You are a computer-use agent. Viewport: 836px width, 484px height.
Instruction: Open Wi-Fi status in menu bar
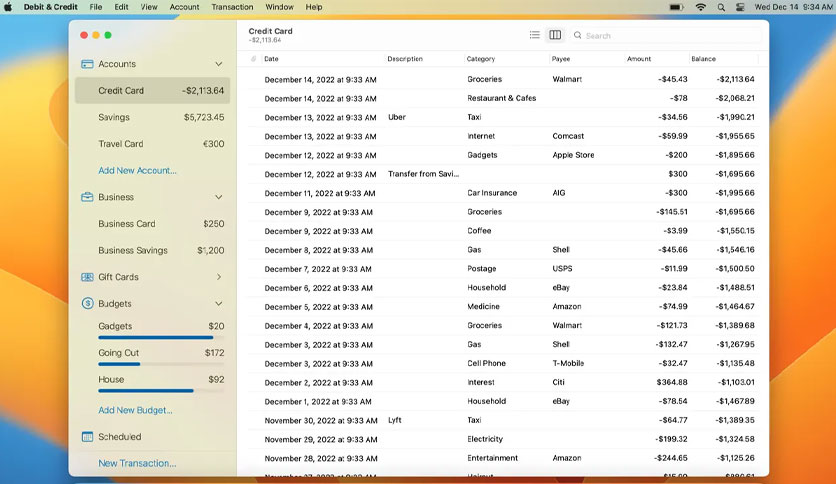coord(701,7)
